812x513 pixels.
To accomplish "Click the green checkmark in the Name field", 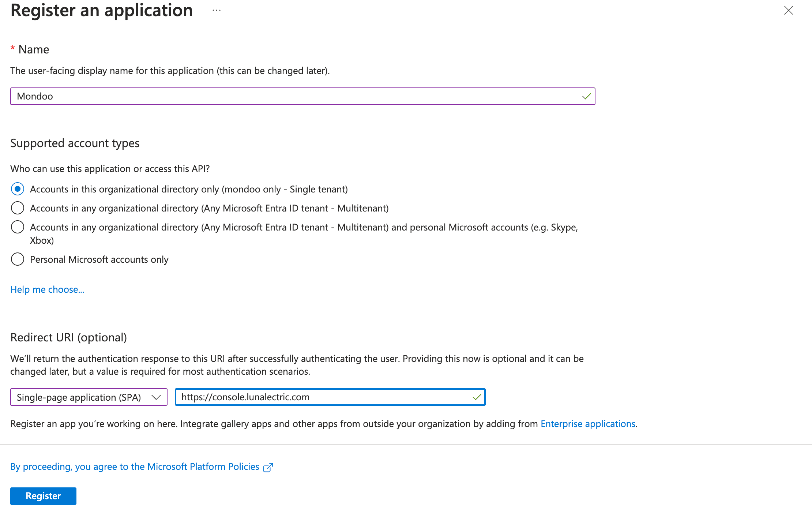I will pos(586,96).
